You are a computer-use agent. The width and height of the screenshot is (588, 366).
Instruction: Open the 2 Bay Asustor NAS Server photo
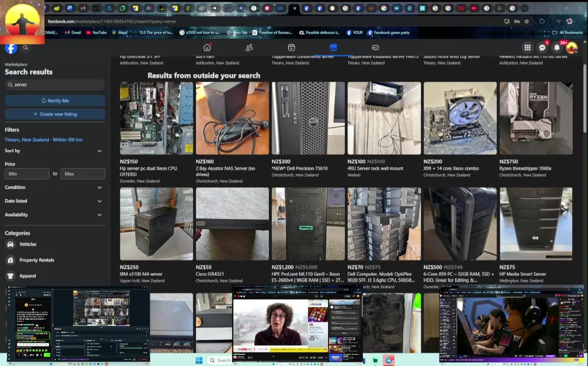pos(232,118)
